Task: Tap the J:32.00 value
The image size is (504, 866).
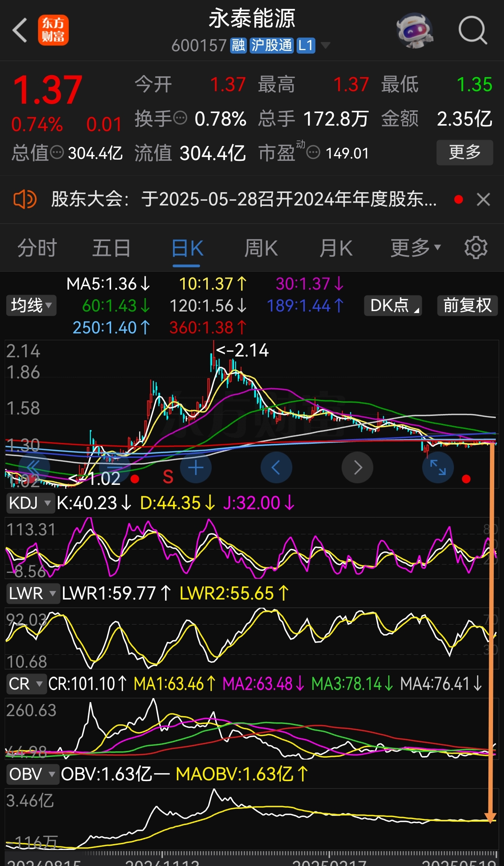Action: pos(259,503)
